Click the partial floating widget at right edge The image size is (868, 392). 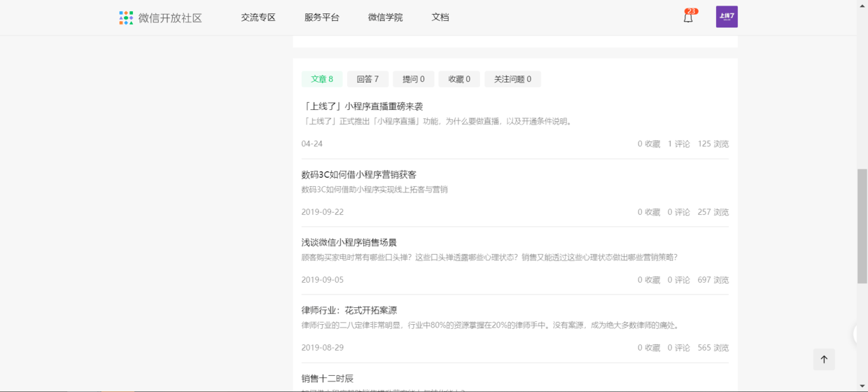(x=855, y=335)
